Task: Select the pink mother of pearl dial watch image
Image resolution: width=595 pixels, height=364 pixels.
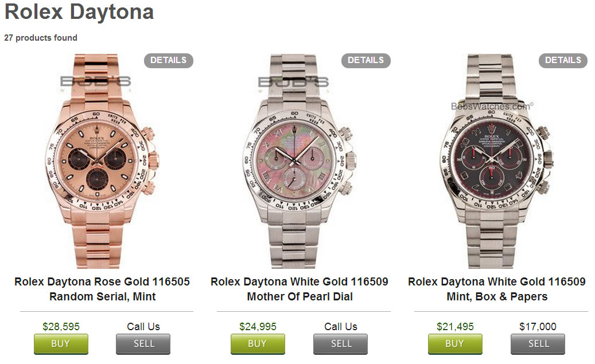Action: pyautogui.click(x=299, y=161)
